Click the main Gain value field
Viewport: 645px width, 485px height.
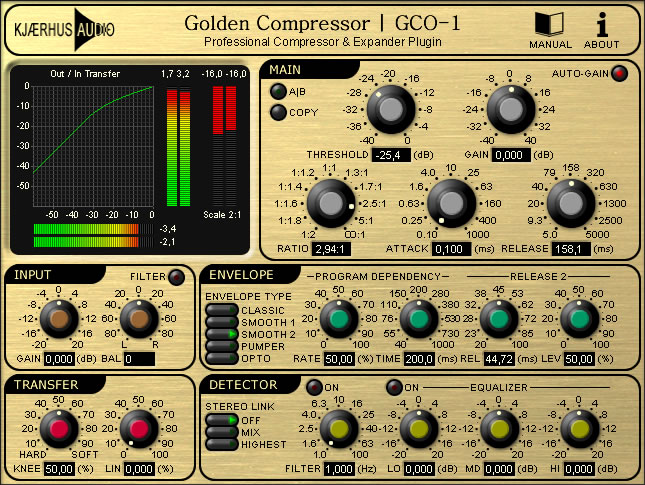pyautogui.click(x=511, y=155)
